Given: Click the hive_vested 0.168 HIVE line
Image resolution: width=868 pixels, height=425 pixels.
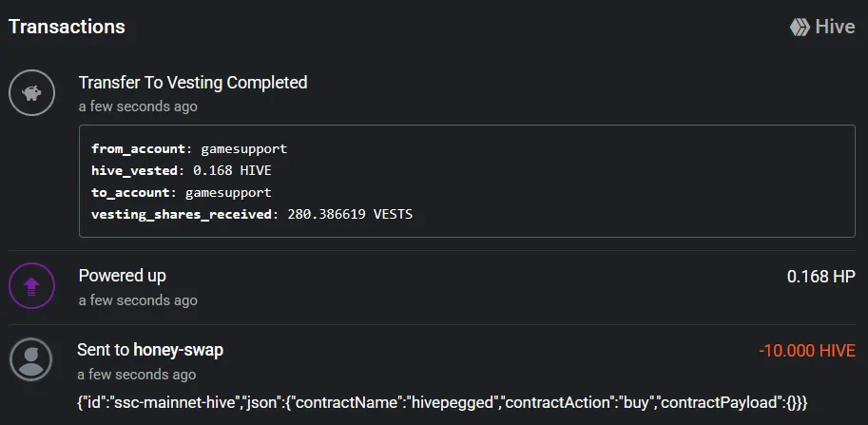Looking at the screenshot, I should 181,170.
